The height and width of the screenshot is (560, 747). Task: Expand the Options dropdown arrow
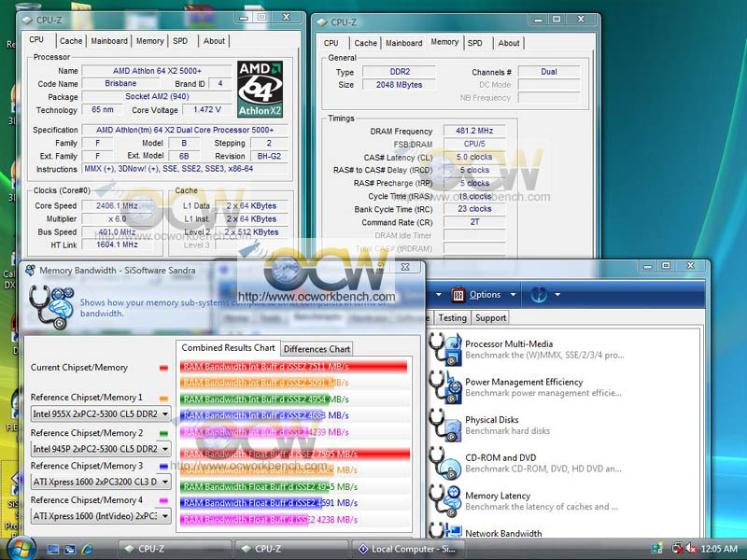[x=513, y=295]
